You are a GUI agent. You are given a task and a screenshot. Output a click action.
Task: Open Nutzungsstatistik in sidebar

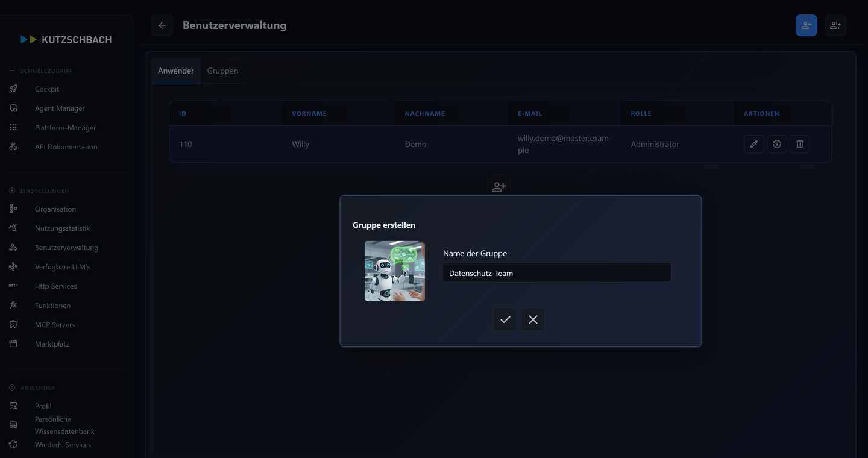62,228
